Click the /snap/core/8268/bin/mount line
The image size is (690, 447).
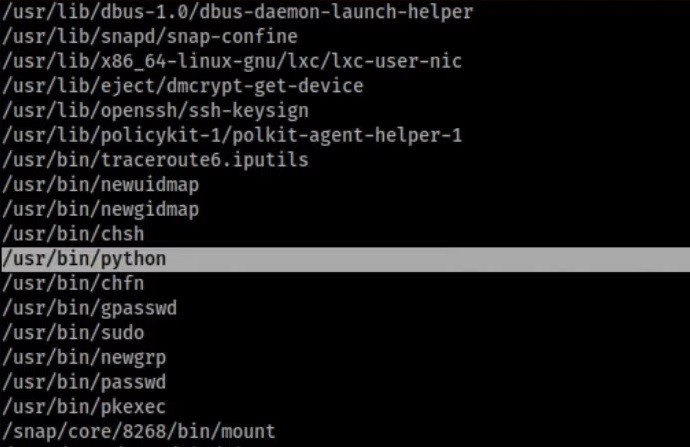coord(138,431)
